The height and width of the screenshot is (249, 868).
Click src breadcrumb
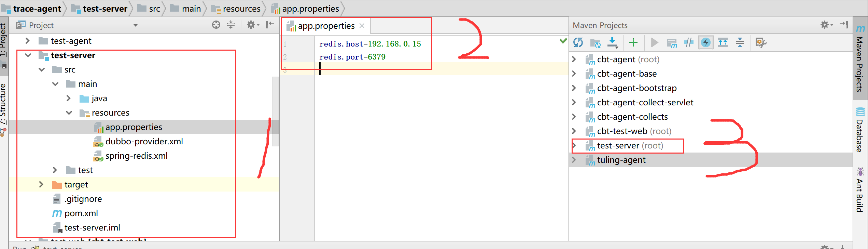(149, 9)
